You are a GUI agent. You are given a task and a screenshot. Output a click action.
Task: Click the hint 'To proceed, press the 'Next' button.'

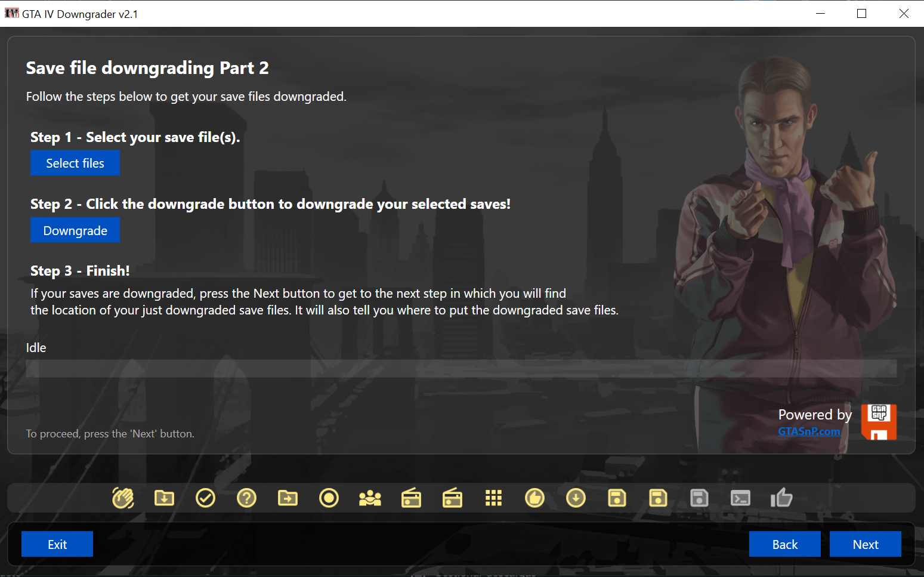(110, 434)
